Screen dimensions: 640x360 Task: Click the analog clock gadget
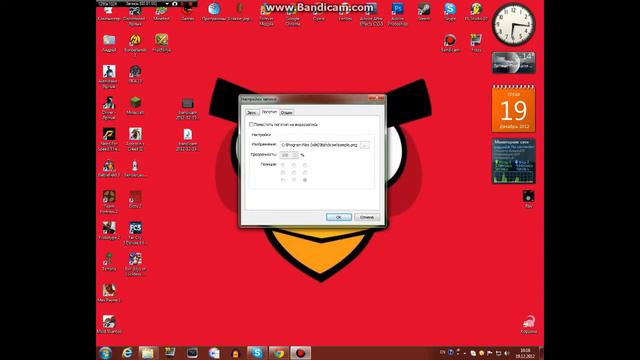coord(513,25)
